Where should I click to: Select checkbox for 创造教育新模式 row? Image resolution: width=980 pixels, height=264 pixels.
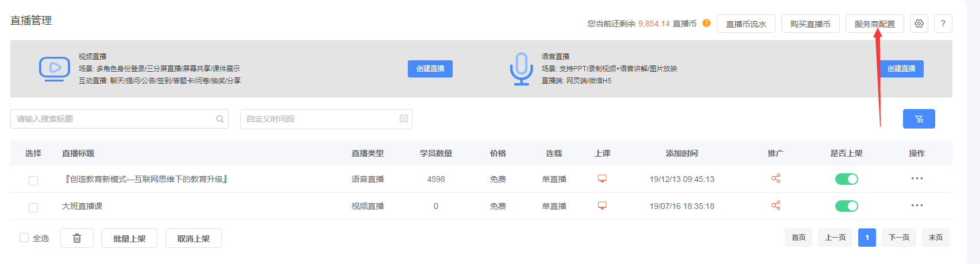(x=33, y=180)
